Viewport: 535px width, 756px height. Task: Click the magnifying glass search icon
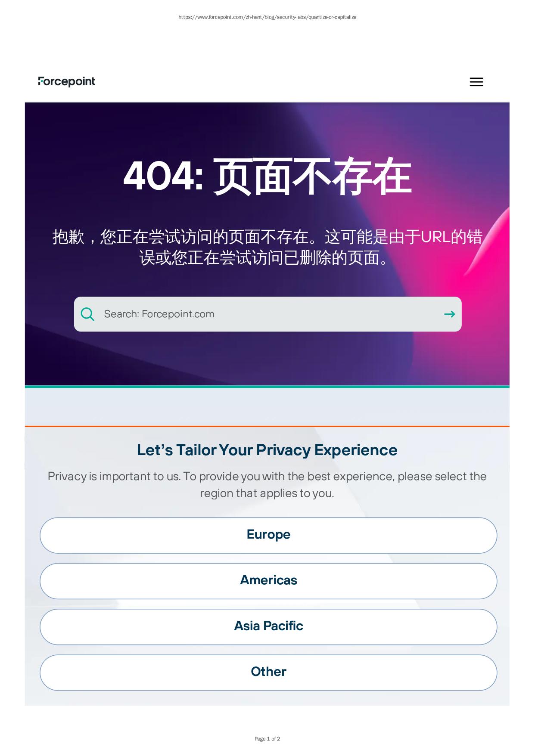tap(87, 314)
